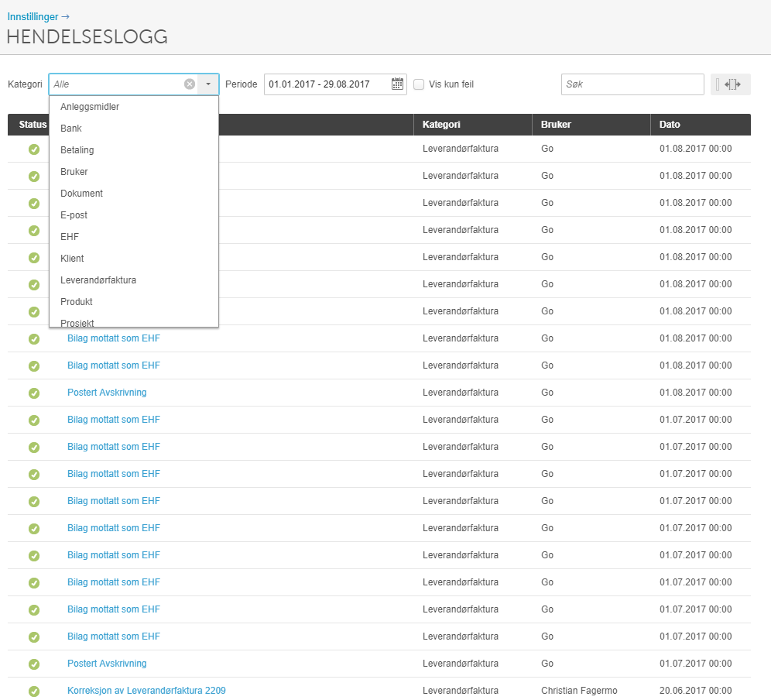The height and width of the screenshot is (700, 771).
Task: Click the HENDELSESLOGG page title
Action: pyautogui.click(x=87, y=37)
